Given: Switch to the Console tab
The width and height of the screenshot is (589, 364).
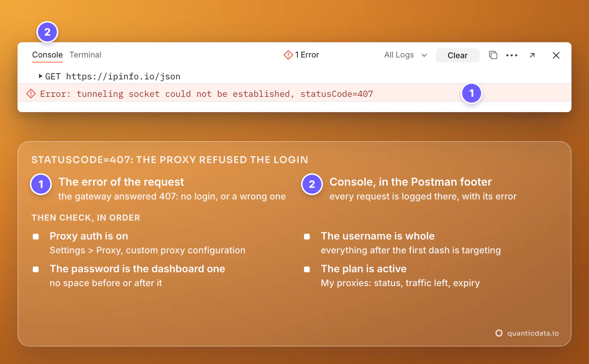Looking at the screenshot, I should click(x=47, y=55).
